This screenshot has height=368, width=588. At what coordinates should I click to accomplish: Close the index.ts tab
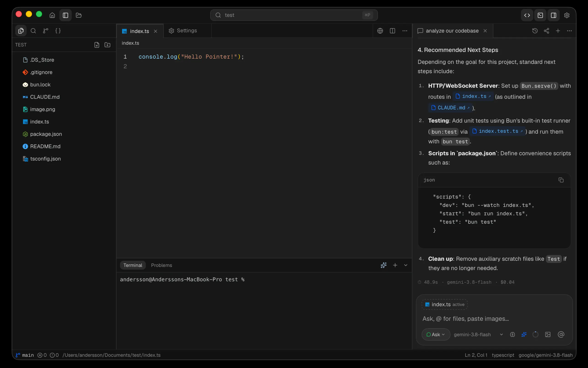156,31
